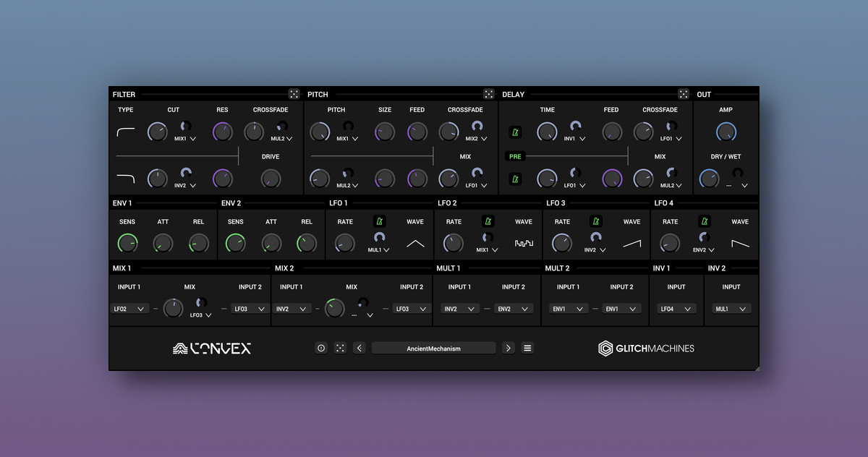The image size is (868, 457).
Task: Toggle tempo sync on the upper DELAY line
Action: [x=515, y=132]
